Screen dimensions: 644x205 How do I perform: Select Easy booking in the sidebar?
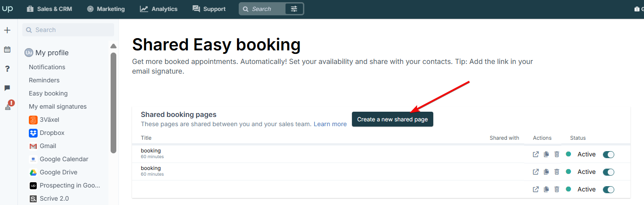(x=48, y=93)
